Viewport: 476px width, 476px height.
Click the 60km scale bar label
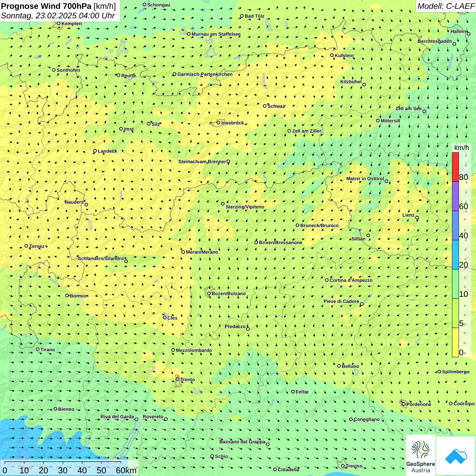tap(126, 470)
